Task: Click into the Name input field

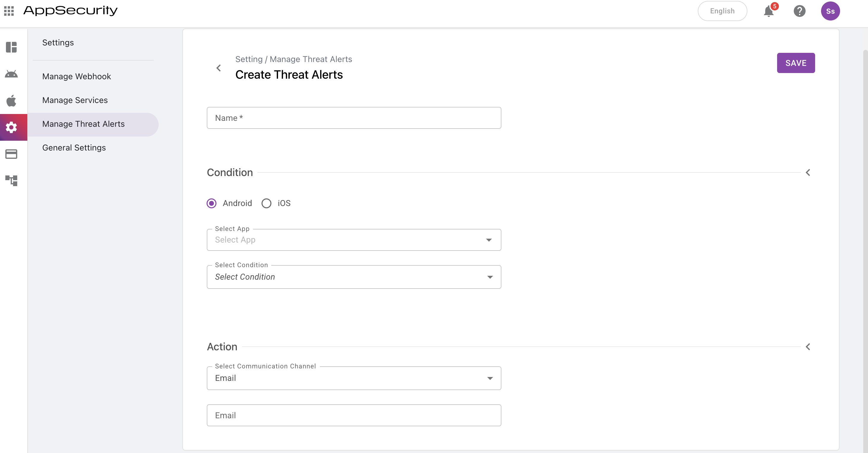Action: (354, 118)
